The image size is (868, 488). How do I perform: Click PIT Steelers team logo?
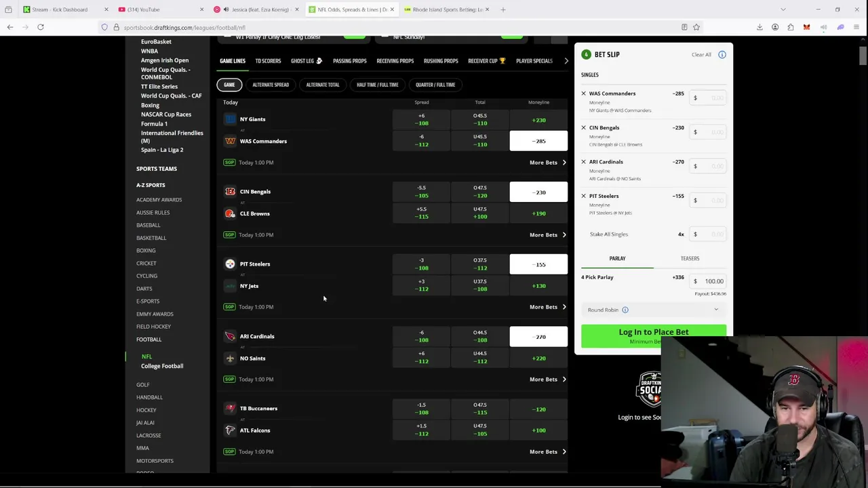pyautogui.click(x=230, y=264)
